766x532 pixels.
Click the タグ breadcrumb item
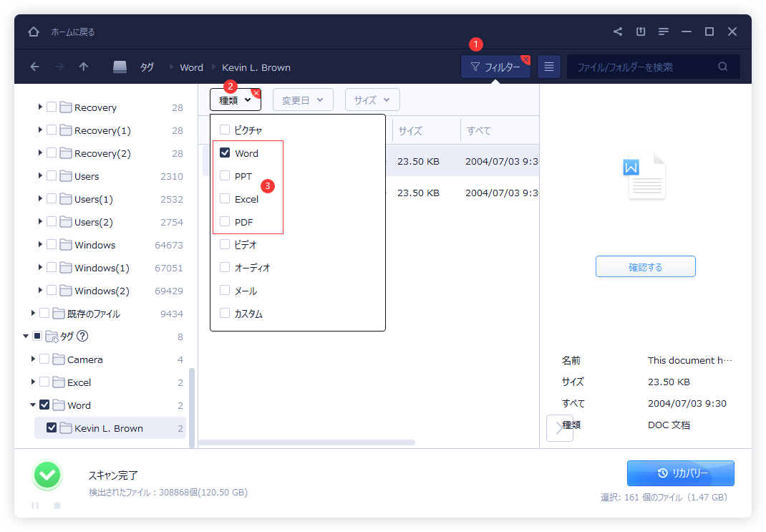(x=147, y=67)
